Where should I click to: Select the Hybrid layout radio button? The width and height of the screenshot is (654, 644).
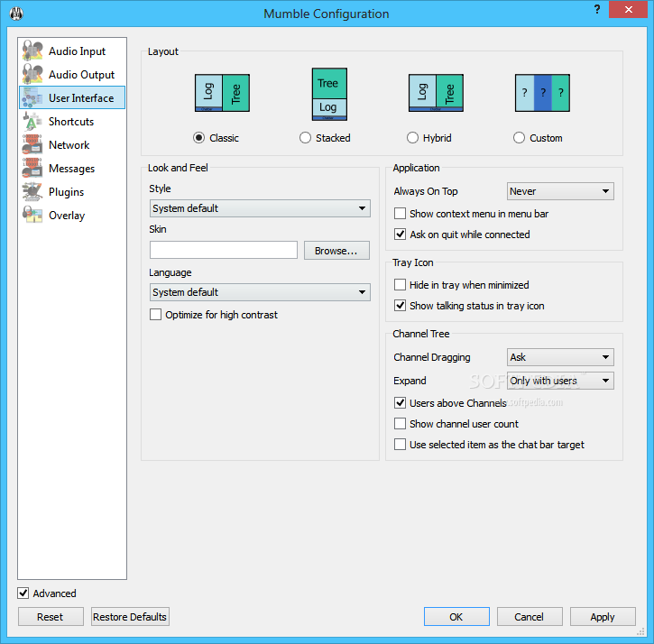click(x=412, y=138)
